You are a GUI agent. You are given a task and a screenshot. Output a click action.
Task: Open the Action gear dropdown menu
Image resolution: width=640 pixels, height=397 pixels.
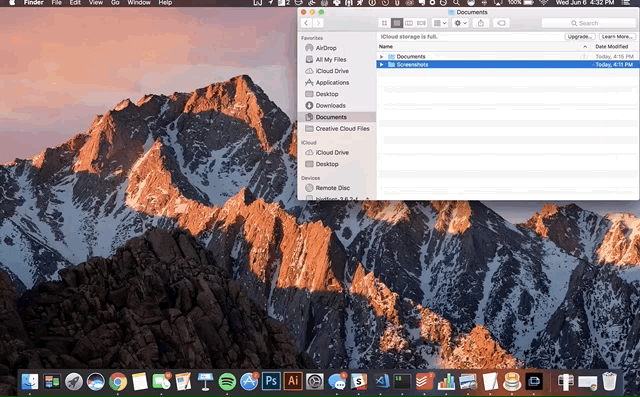tap(460, 23)
